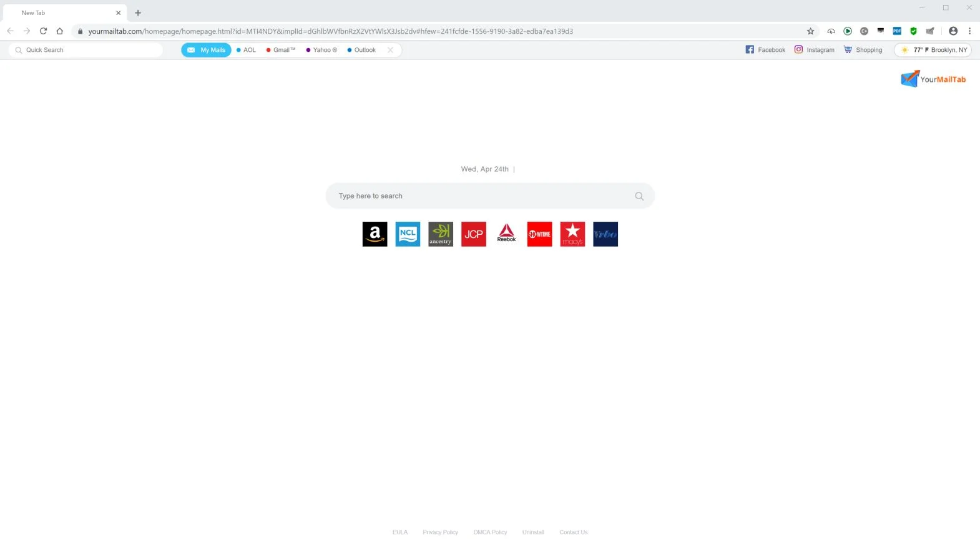Open the Reebok shortcut tile
This screenshot has width=980, height=539.
(x=507, y=234)
